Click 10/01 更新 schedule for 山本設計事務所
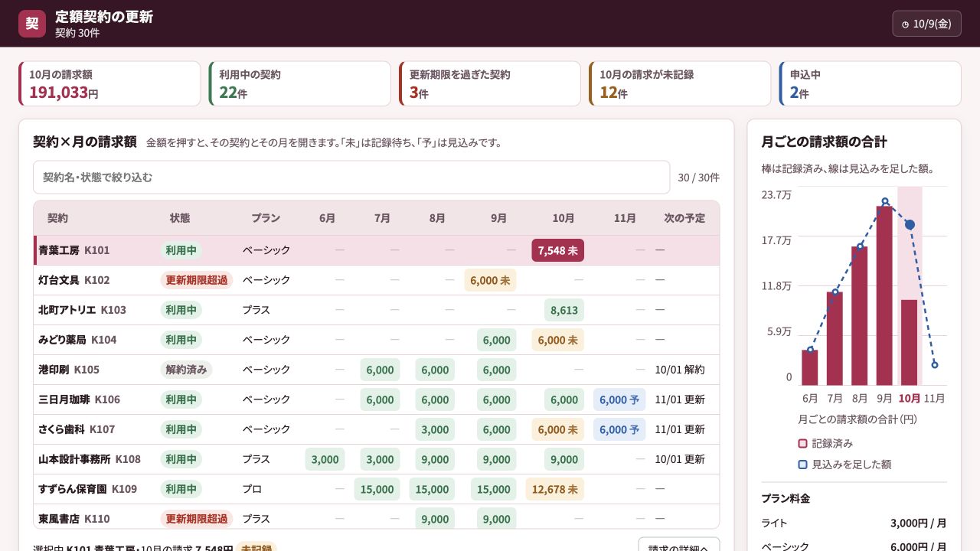Viewport: 980px width, 551px height. (x=680, y=459)
